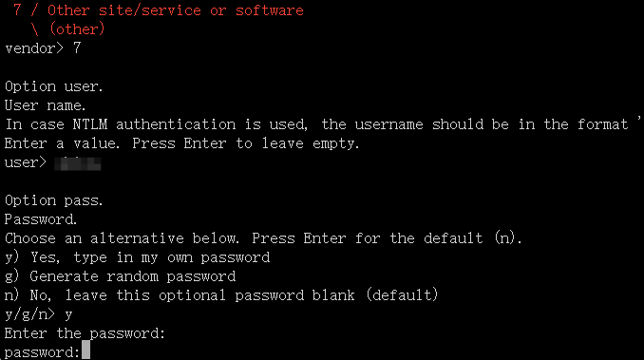Click the 'User name.' line
This screenshot has width=644, height=360.
coord(46,105)
